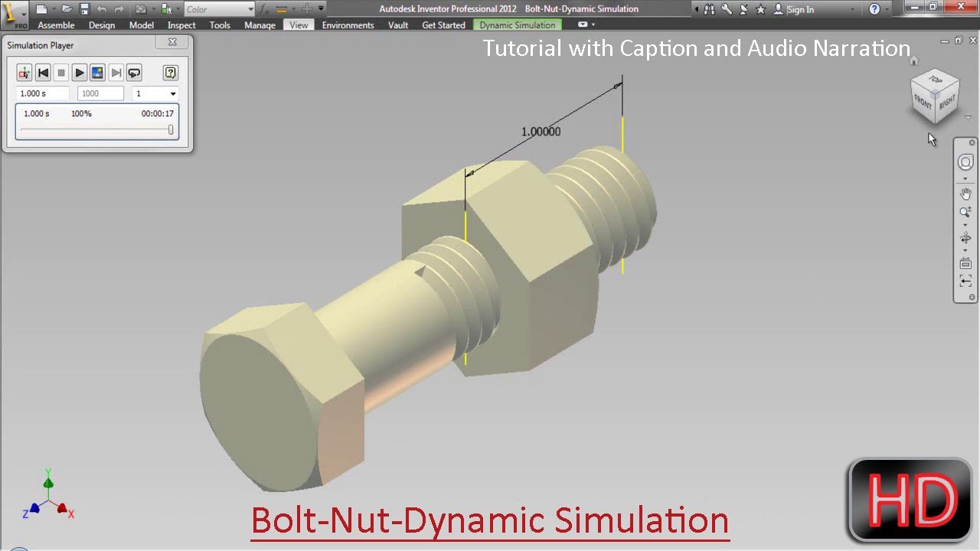Screen dimensions: 980x551
Task: Open the Vault tab
Action: pos(398,25)
